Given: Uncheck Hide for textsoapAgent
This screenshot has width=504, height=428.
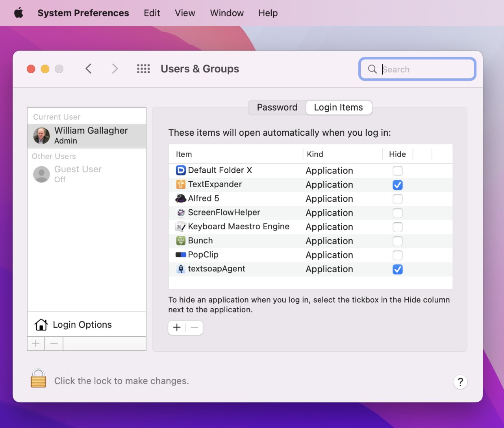Looking at the screenshot, I should click(398, 269).
